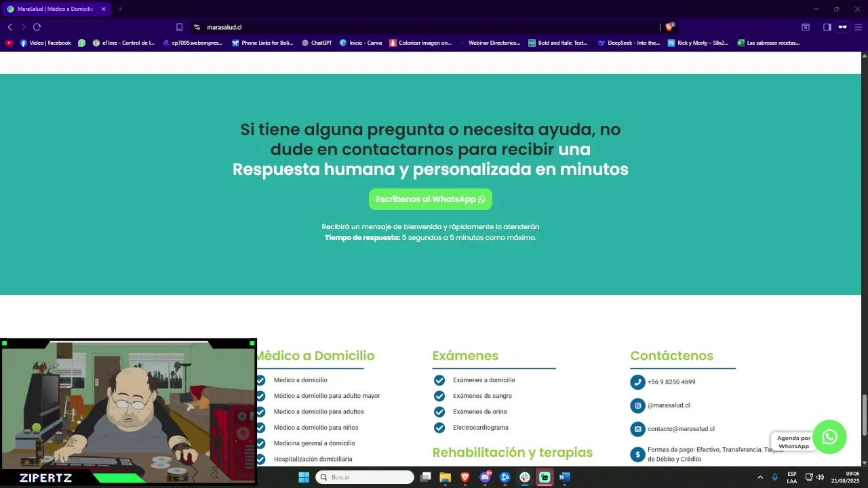Open the Rick y Morty bookmark
The image size is (868, 488).
click(x=698, y=43)
